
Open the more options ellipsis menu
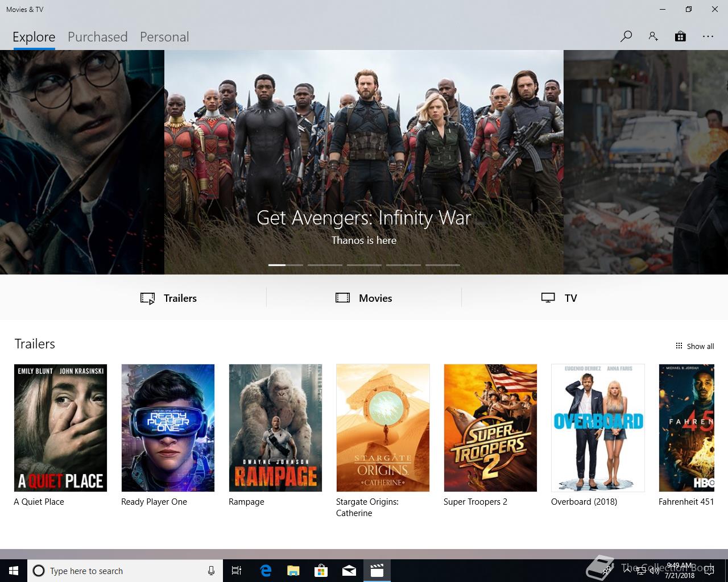[708, 36]
